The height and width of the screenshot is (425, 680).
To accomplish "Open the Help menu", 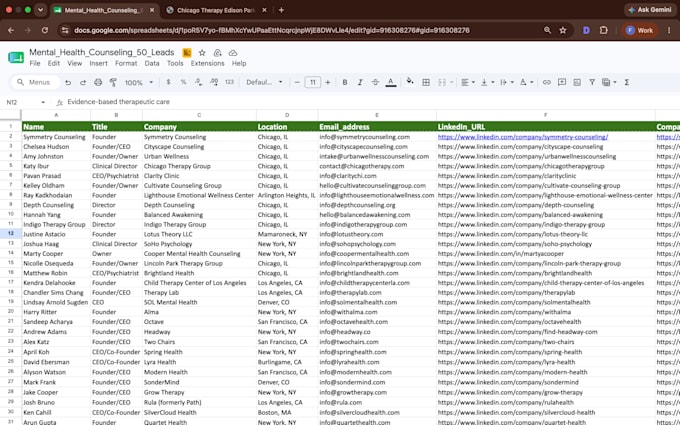I will click(x=239, y=63).
